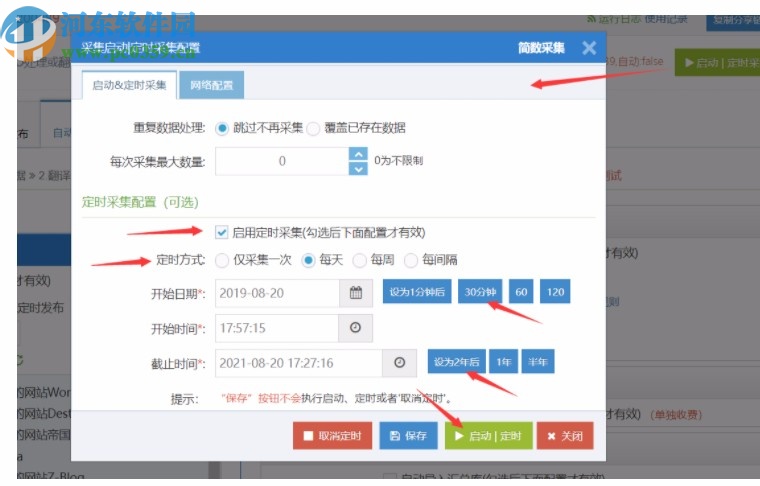Select the 覆盖已存在数据 radio option
The image size is (760, 486).
(314, 128)
